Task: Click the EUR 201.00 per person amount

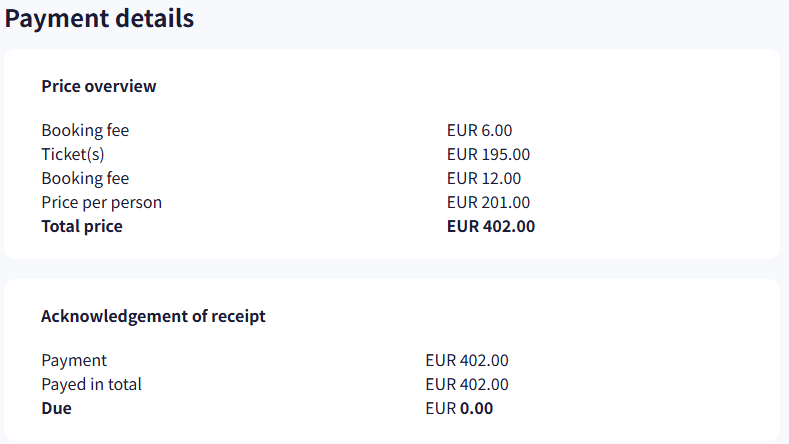Action: 488,202
